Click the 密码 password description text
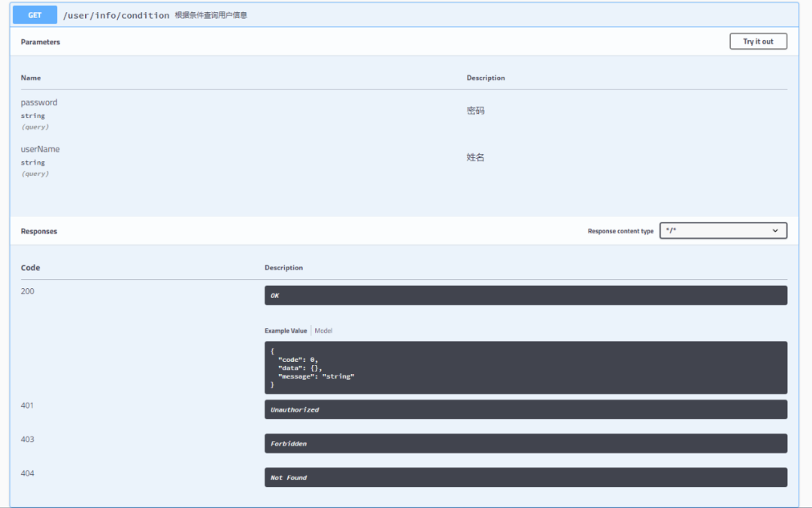The height and width of the screenshot is (508, 812). 475,111
